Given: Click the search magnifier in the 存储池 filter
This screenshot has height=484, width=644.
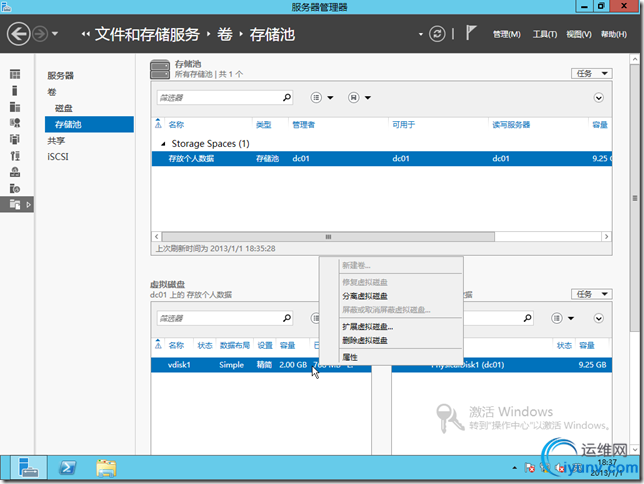Looking at the screenshot, I should 287,98.
